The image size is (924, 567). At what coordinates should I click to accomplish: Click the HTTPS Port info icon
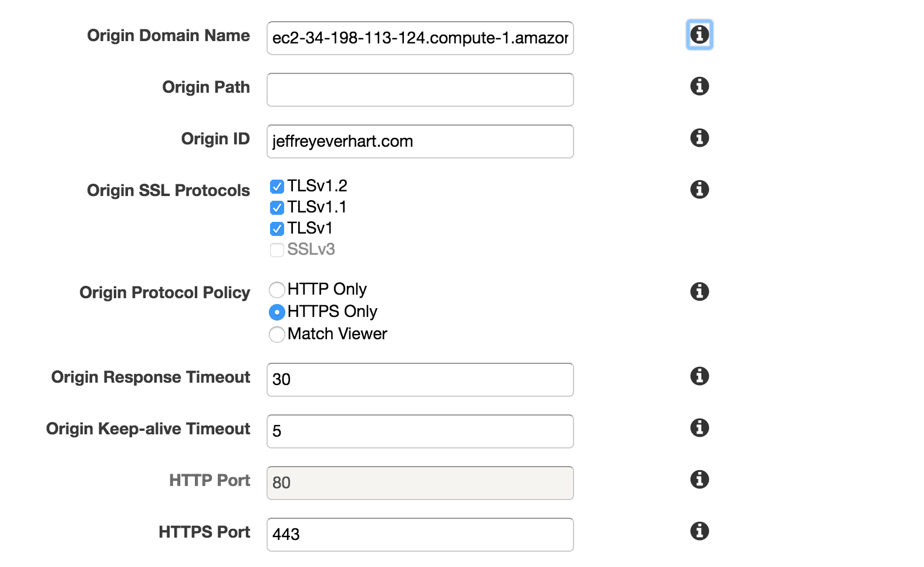coord(699,531)
